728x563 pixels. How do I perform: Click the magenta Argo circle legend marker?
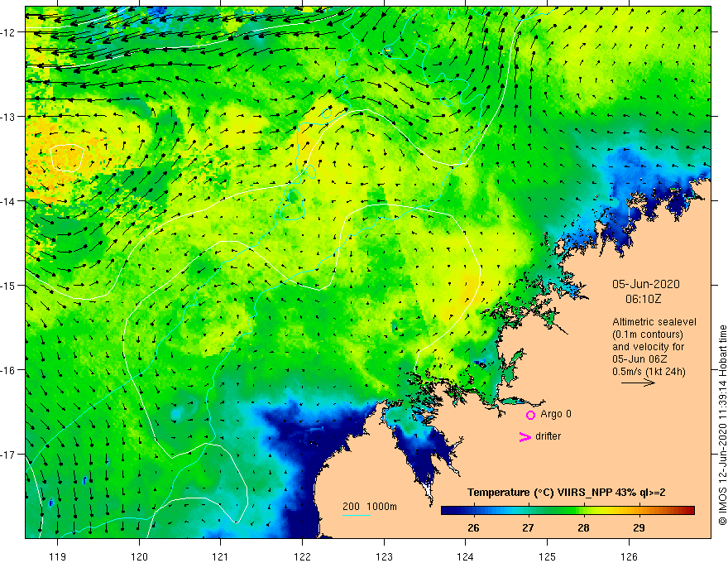[x=530, y=415]
